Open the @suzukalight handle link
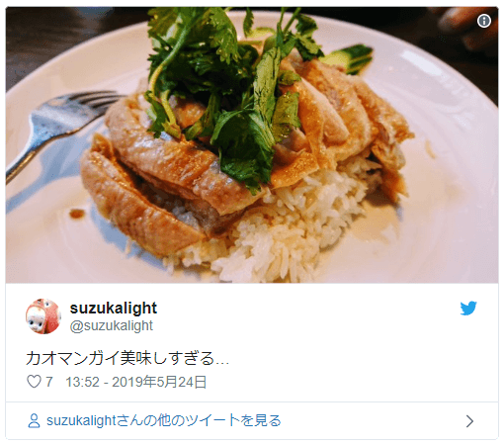This screenshot has height=445, width=504. click(112, 326)
